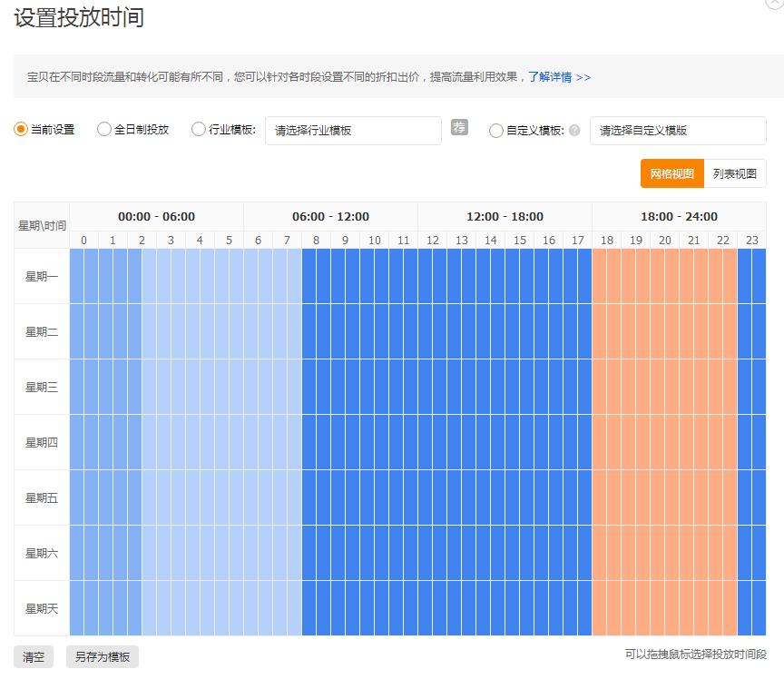Switch to 列表视图 view
Image resolution: width=784 pixels, height=689 pixels.
click(x=736, y=173)
